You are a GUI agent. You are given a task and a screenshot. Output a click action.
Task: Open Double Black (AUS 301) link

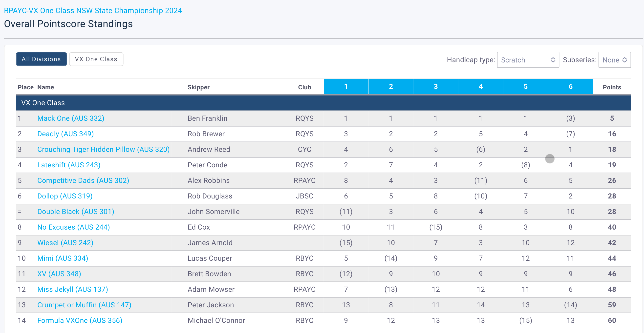pyautogui.click(x=76, y=212)
